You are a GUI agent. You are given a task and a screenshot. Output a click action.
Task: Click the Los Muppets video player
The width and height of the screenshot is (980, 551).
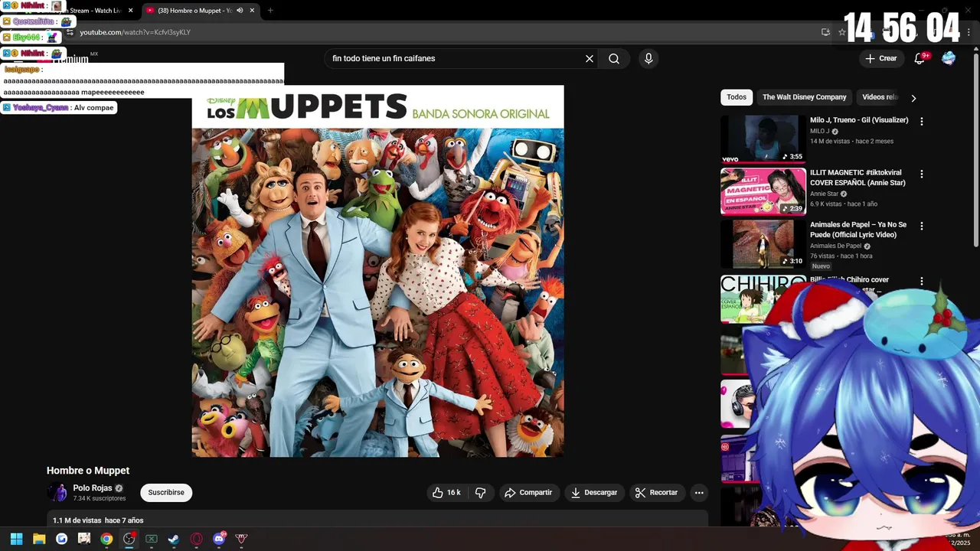[x=377, y=271]
